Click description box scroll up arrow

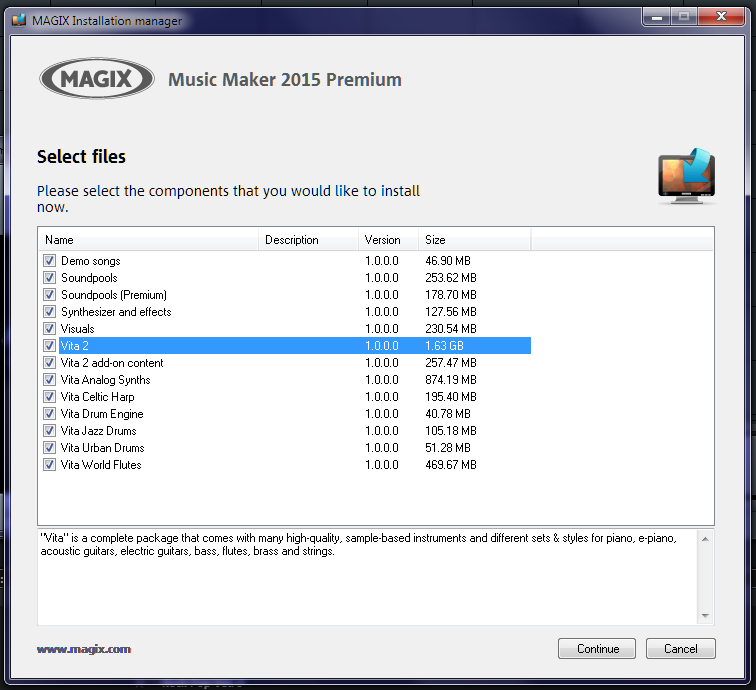coord(705,539)
